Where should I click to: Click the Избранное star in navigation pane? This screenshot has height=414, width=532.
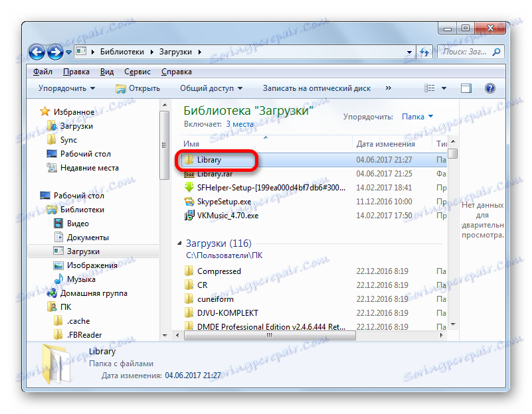tap(44, 111)
